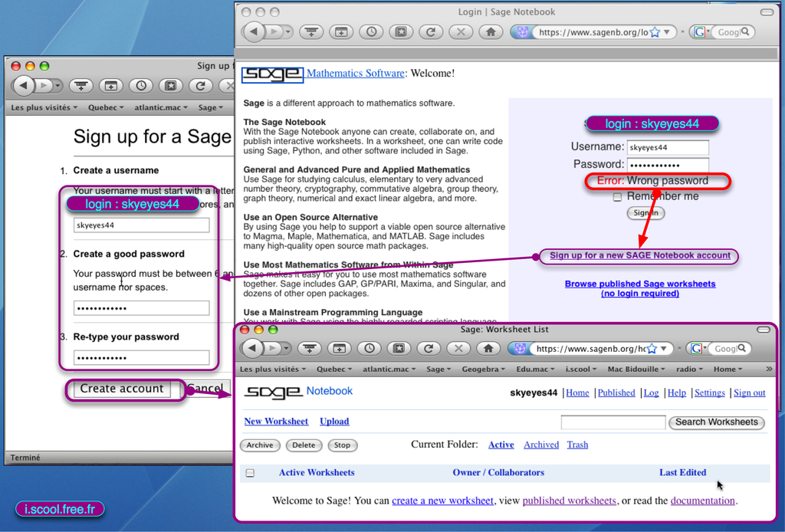Click Mathematics Software link in Login window
The image size is (785, 532).
pos(356,73)
